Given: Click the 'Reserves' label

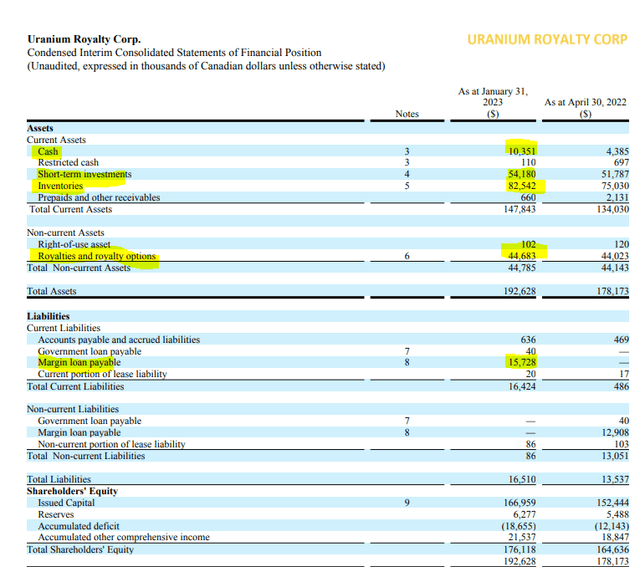Looking at the screenshot, I should (56, 515).
